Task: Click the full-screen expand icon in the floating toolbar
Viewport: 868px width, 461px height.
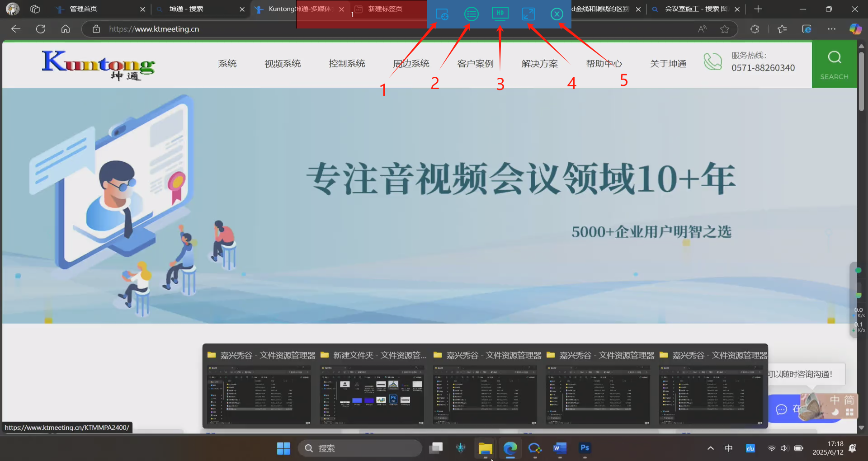Action: [x=528, y=14]
